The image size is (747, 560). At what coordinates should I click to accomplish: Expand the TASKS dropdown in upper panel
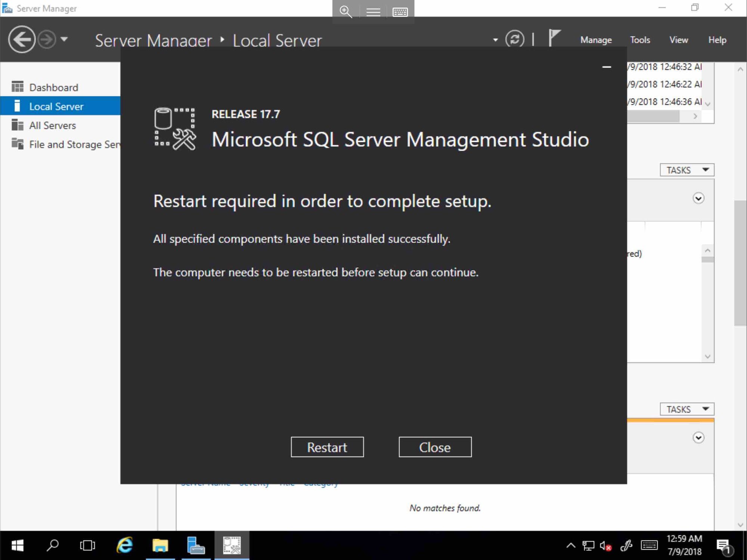686,170
